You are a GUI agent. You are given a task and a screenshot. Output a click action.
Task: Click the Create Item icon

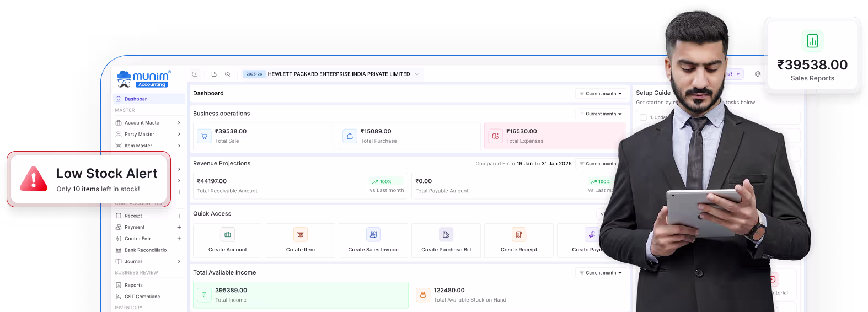(301, 235)
